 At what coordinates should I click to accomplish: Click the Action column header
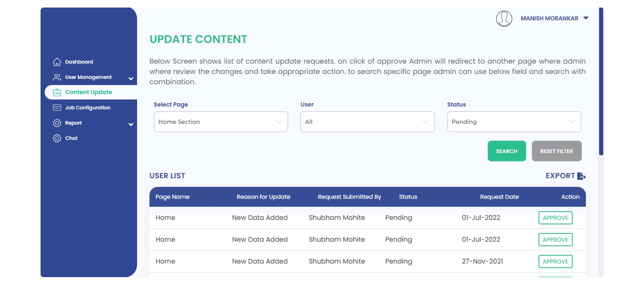[x=570, y=197]
